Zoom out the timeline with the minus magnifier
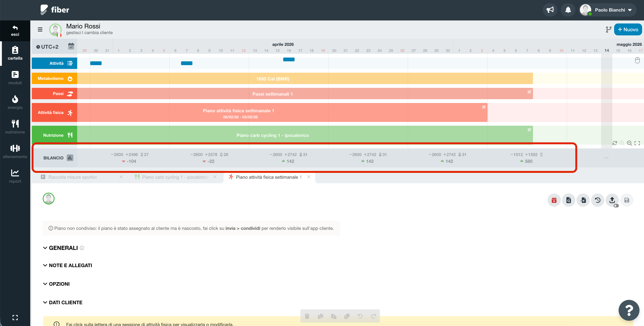Screen dimensions: 644x326 [x=629, y=143]
